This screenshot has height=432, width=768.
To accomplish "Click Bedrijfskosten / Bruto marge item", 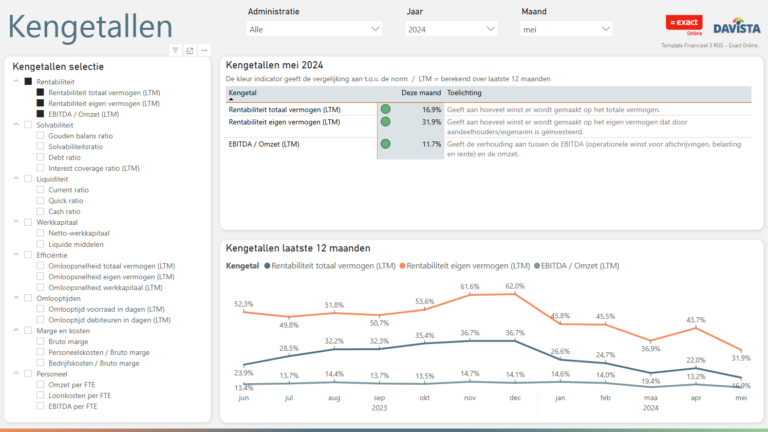I will click(x=94, y=363).
